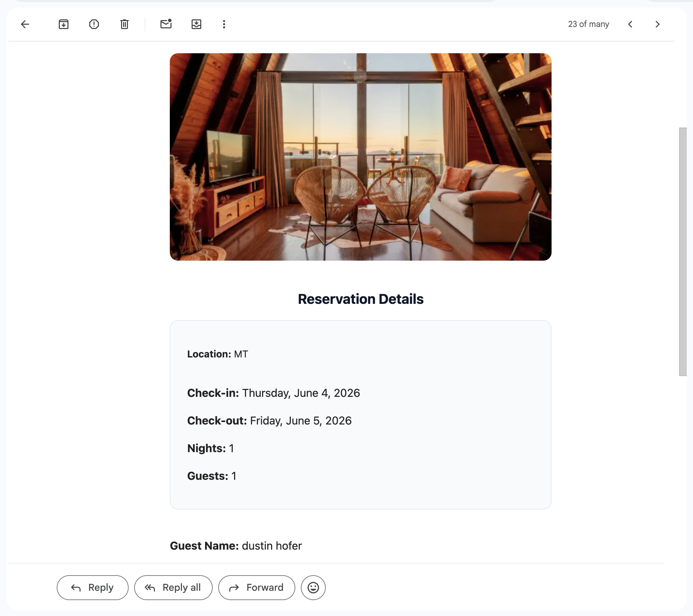This screenshot has width=693, height=616.
Task: Archive this email
Action: 64,24
